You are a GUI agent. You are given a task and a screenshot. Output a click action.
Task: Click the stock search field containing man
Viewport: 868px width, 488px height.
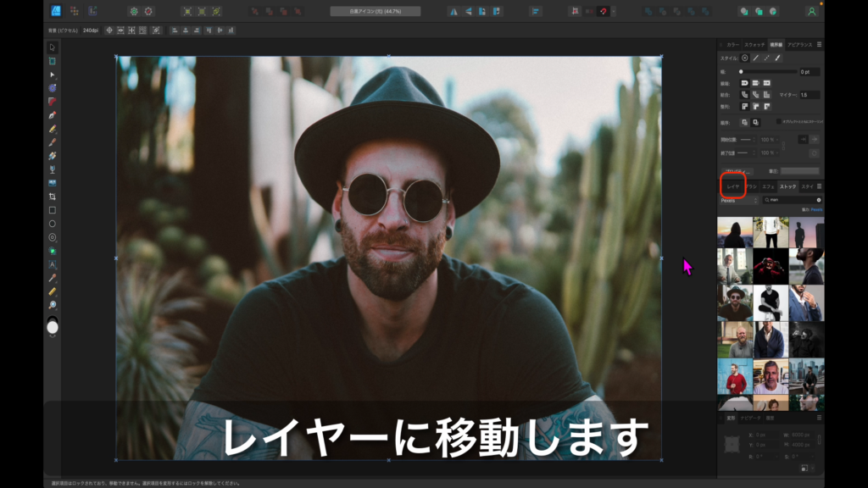coord(792,200)
